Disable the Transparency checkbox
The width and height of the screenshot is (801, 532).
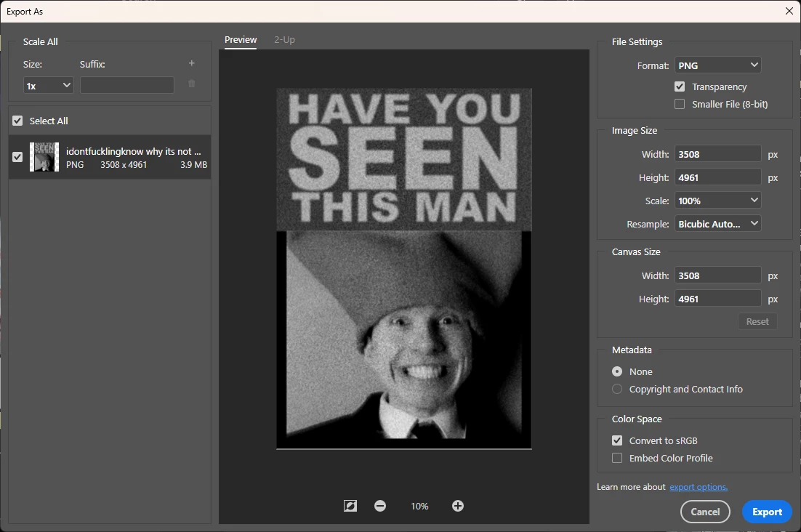coord(680,86)
